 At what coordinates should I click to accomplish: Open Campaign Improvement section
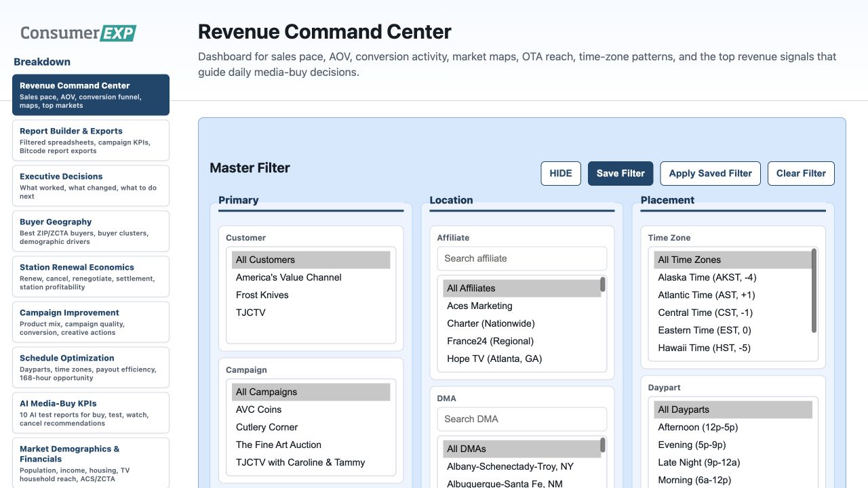click(x=91, y=322)
